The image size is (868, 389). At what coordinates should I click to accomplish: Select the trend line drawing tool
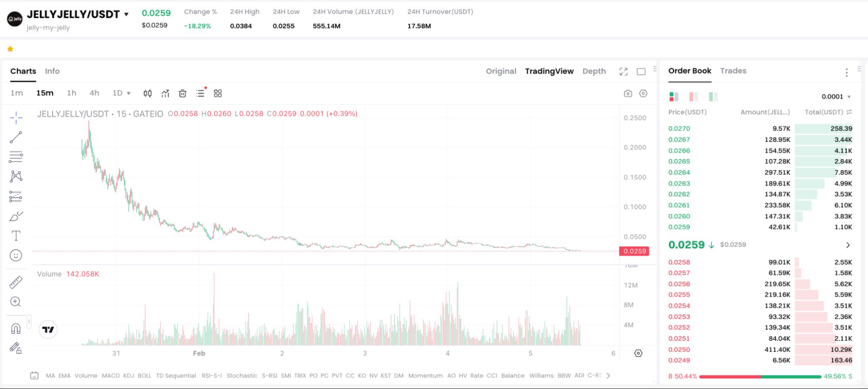click(16, 137)
